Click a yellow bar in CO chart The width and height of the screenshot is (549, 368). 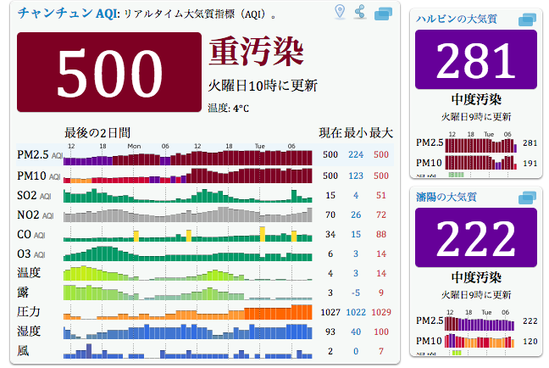(x=136, y=236)
